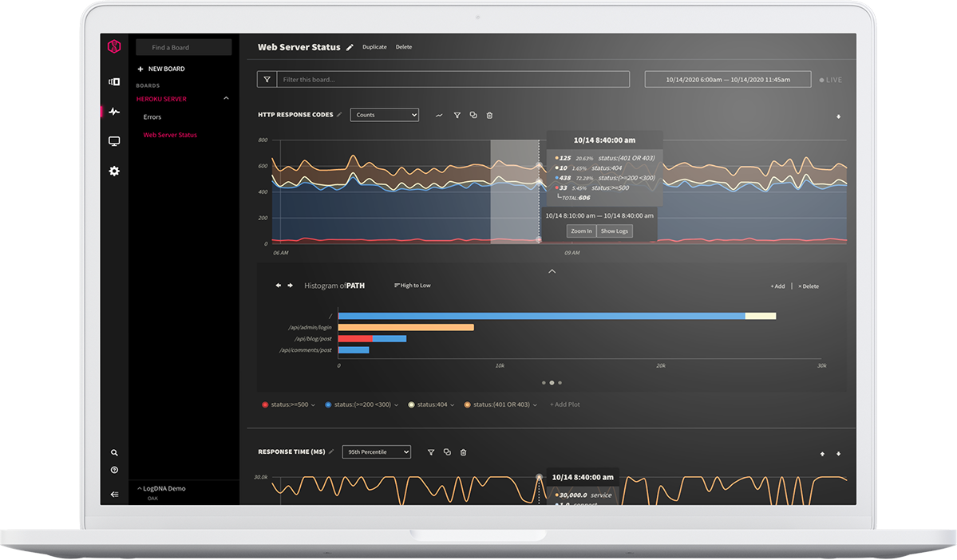This screenshot has width=957, height=560.
Task: Open the Screens monitor icon in the sidebar
Action: pos(113,140)
